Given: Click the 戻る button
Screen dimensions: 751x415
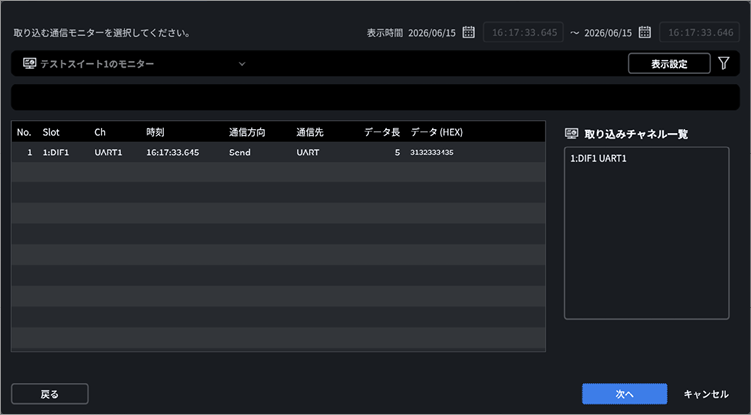Looking at the screenshot, I should coord(50,394).
